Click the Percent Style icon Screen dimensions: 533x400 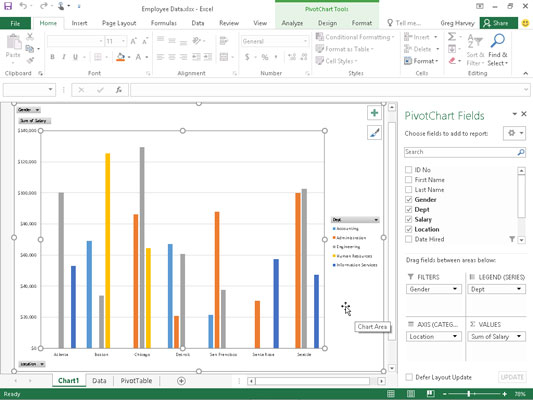[x=265, y=57]
